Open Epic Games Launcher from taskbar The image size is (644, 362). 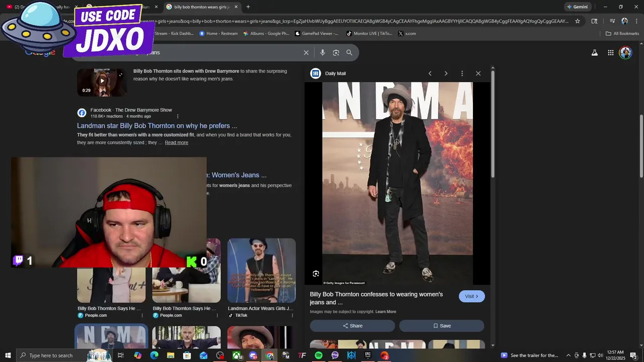pos(368,355)
